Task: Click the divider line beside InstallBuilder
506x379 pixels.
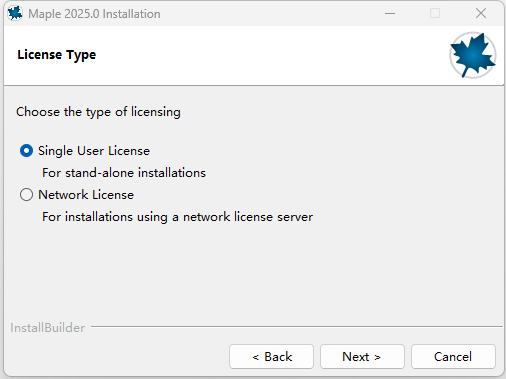Action: [297, 327]
